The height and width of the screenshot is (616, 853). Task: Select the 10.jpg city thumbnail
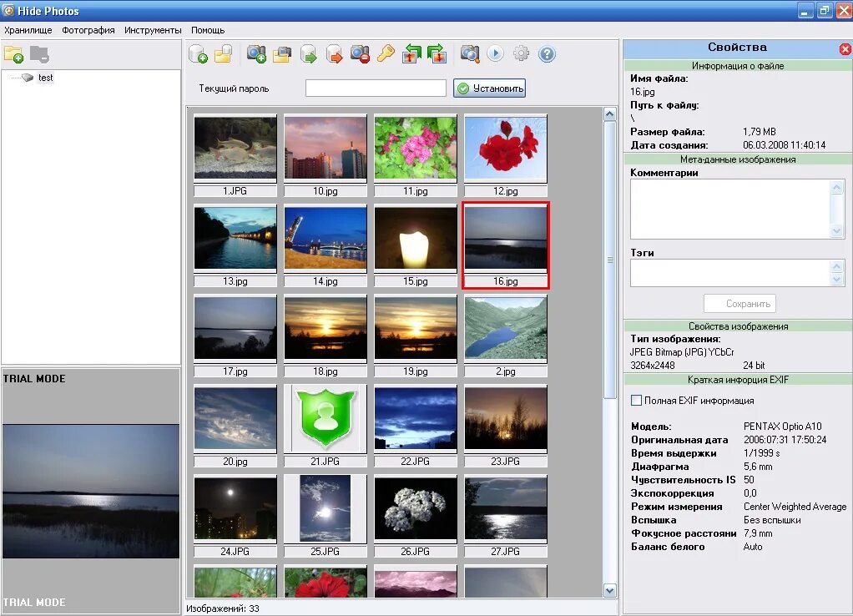pos(326,148)
